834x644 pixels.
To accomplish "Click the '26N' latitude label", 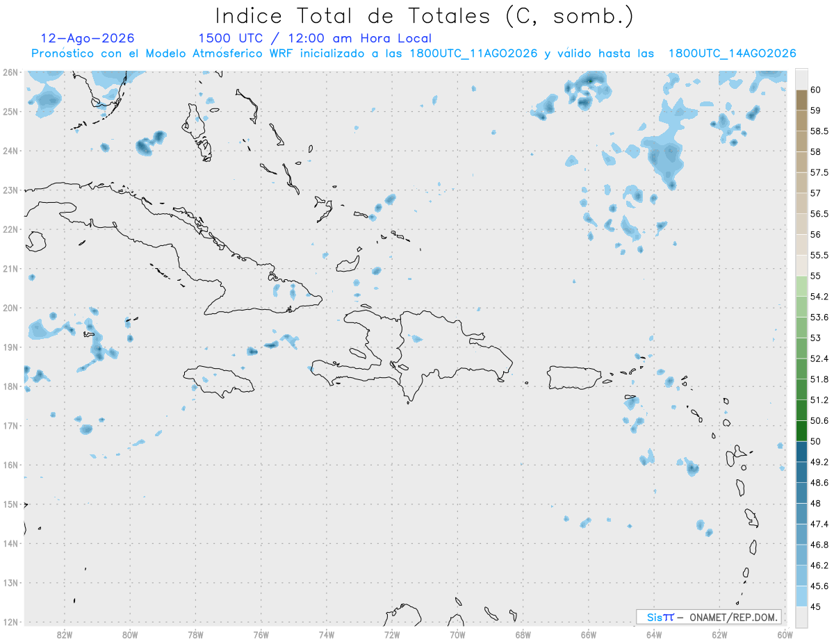I will pyautogui.click(x=10, y=72).
